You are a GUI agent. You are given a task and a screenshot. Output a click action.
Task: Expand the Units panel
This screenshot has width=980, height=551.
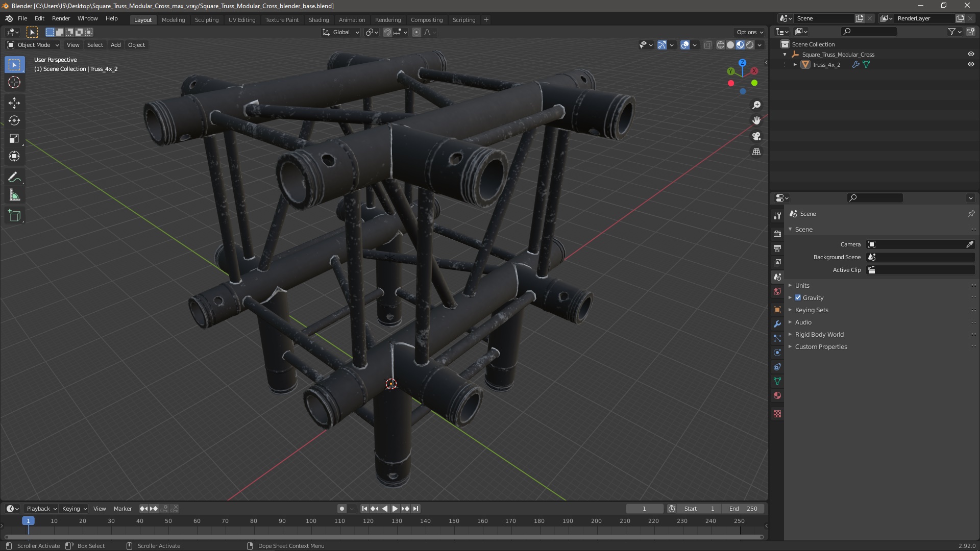(x=802, y=285)
